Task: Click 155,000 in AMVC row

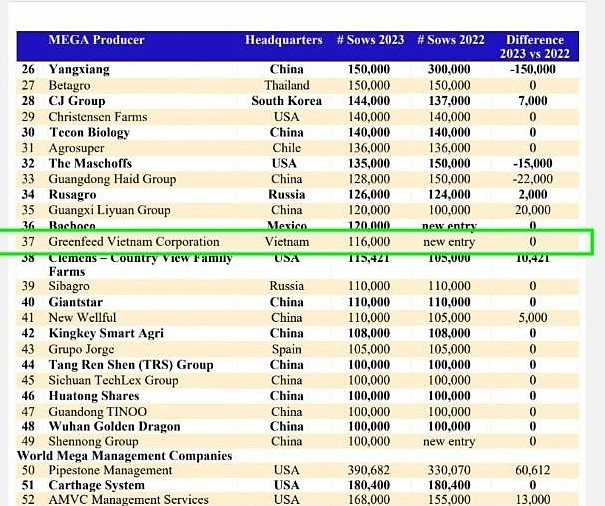Action: coord(449,500)
